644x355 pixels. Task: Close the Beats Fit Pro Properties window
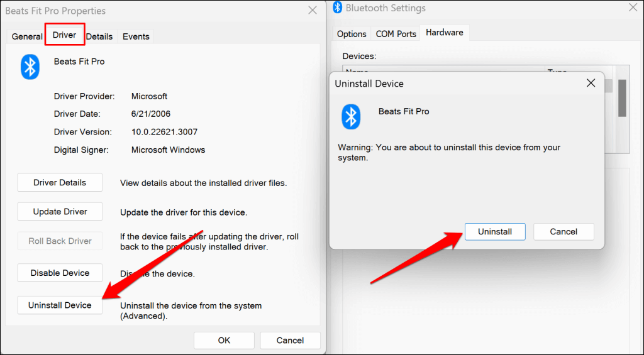(x=313, y=11)
